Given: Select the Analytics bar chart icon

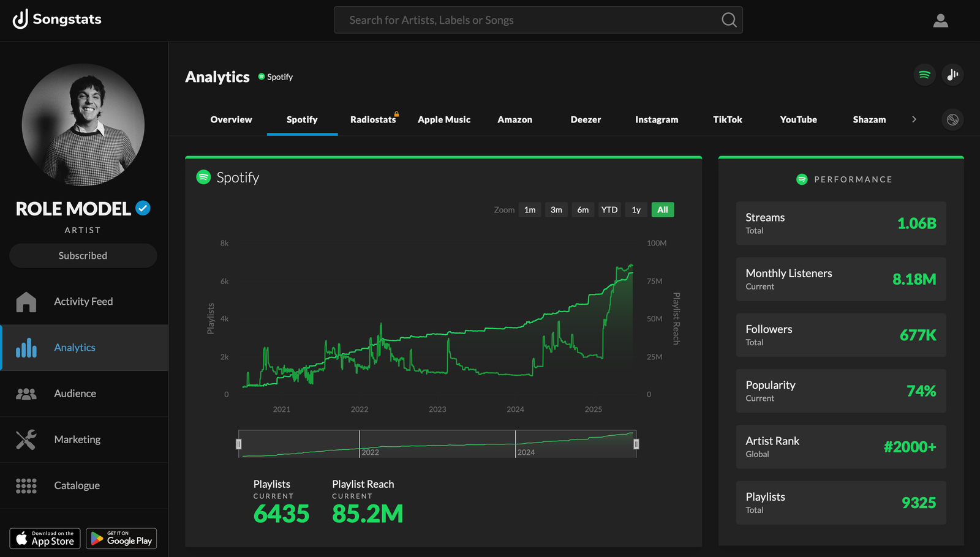Looking at the screenshot, I should (x=26, y=347).
